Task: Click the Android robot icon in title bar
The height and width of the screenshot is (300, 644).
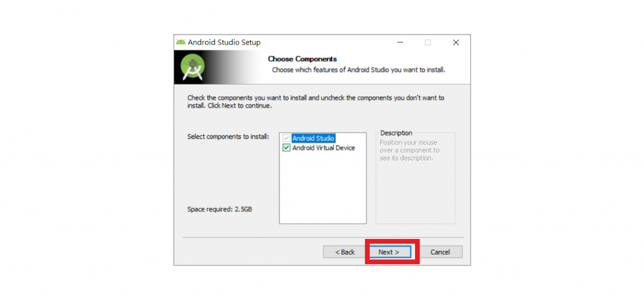Action: [180, 42]
